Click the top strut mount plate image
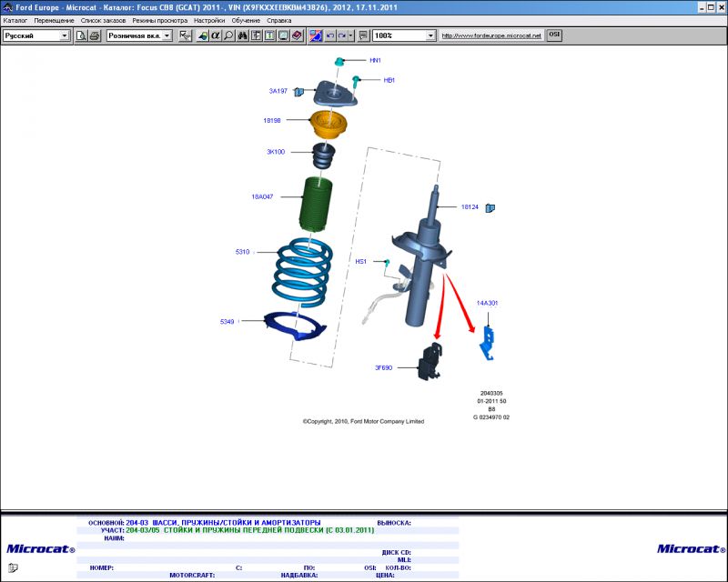Viewport: 728px width, 582px height. (x=335, y=95)
